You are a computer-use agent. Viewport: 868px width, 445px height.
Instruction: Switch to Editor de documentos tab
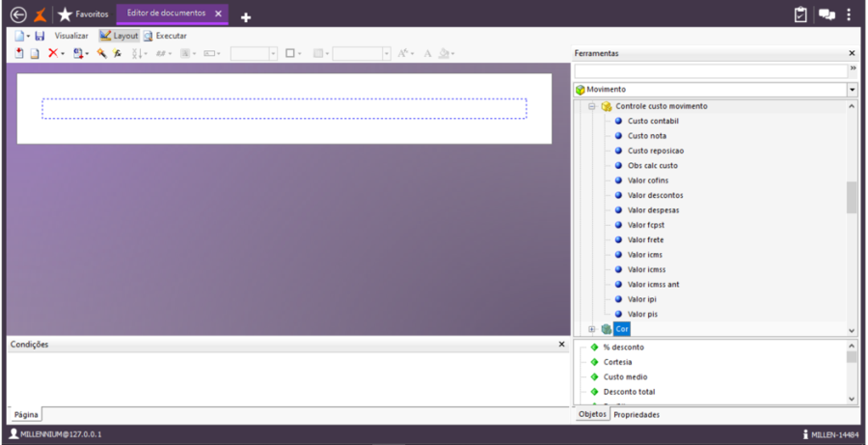(166, 14)
